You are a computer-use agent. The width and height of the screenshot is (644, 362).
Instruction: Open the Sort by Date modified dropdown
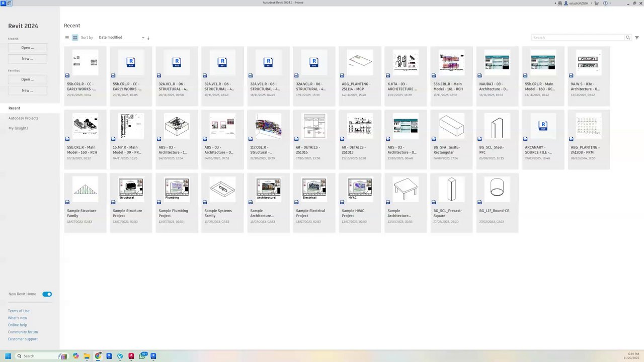pos(121,38)
